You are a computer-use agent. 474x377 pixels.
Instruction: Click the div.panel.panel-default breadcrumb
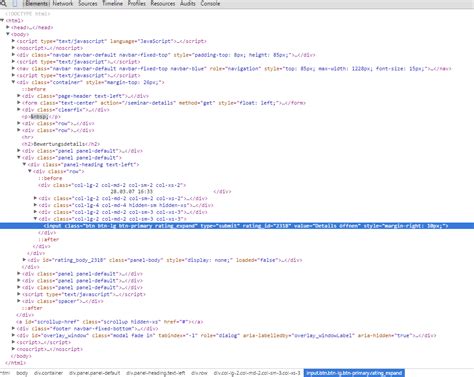[x=95, y=373]
